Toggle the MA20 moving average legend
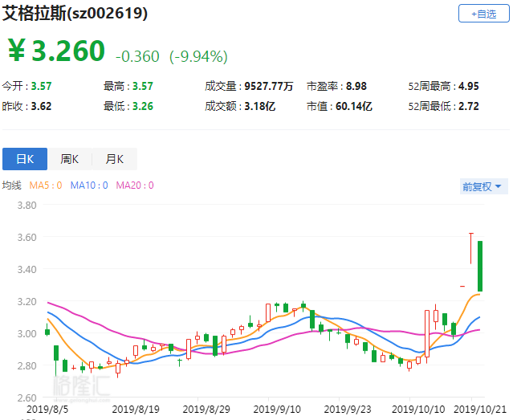The height and width of the screenshot is (420, 513). pos(135,186)
